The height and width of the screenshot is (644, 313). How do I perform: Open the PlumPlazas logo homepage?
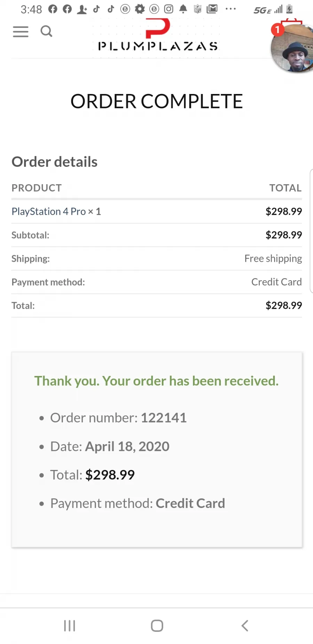point(158,35)
